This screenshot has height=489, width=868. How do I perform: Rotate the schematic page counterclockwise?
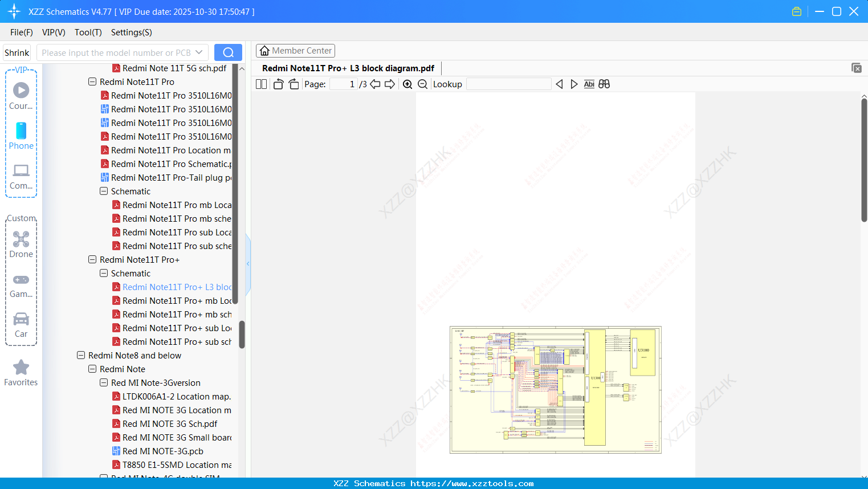278,84
